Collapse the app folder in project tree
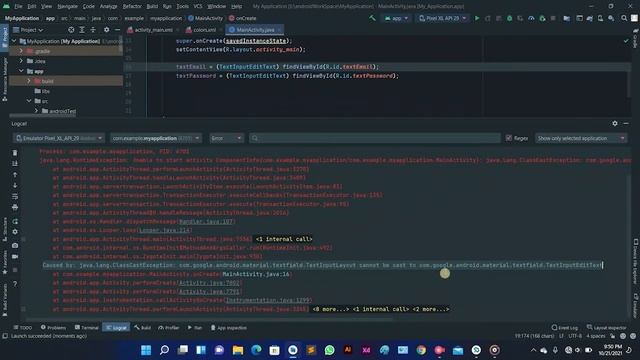Viewport: 640px width, 360px height. click(x=21, y=71)
